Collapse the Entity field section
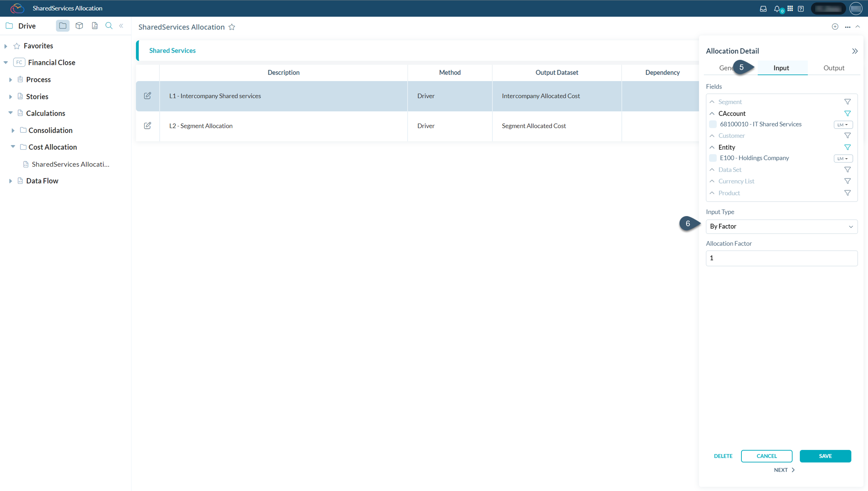This screenshot has height=491, width=868. pos(712,147)
